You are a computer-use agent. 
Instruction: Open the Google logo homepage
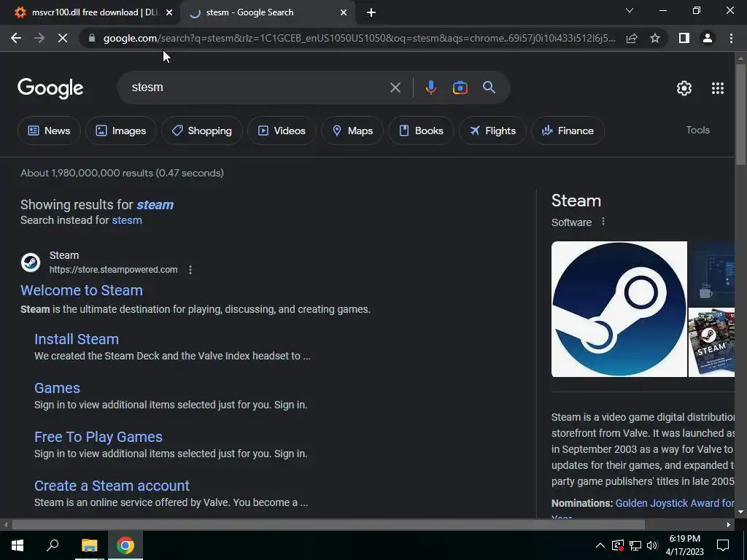coord(50,88)
